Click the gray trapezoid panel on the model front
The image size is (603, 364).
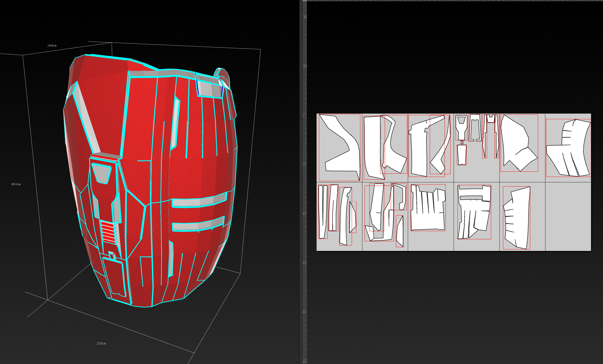tap(102, 174)
